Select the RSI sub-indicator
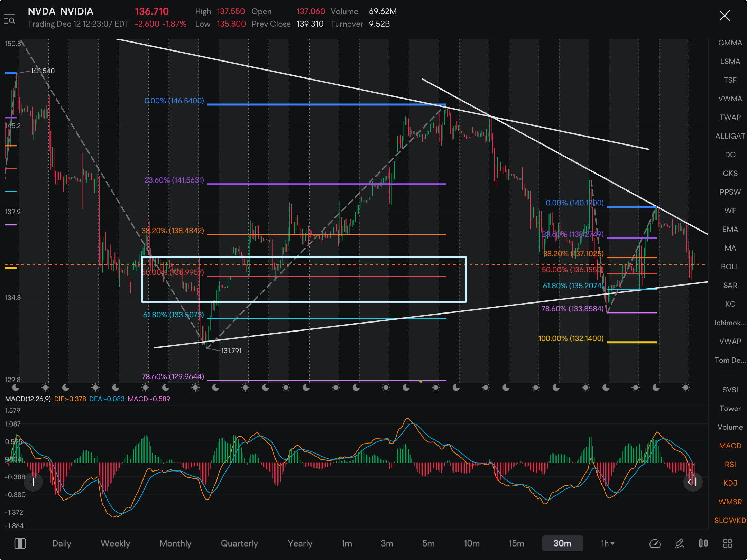The image size is (747, 560). [x=730, y=465]
